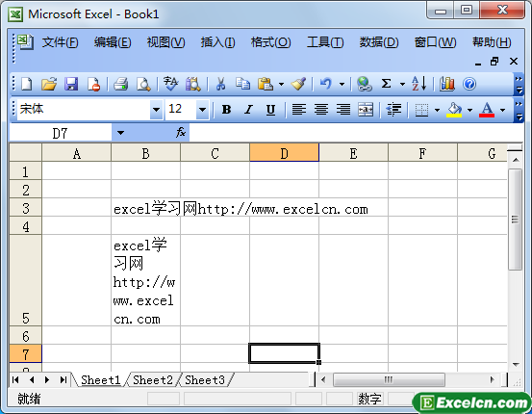Open the 工具(T) menu
This screenshot has width=532, height=414.
325,42
